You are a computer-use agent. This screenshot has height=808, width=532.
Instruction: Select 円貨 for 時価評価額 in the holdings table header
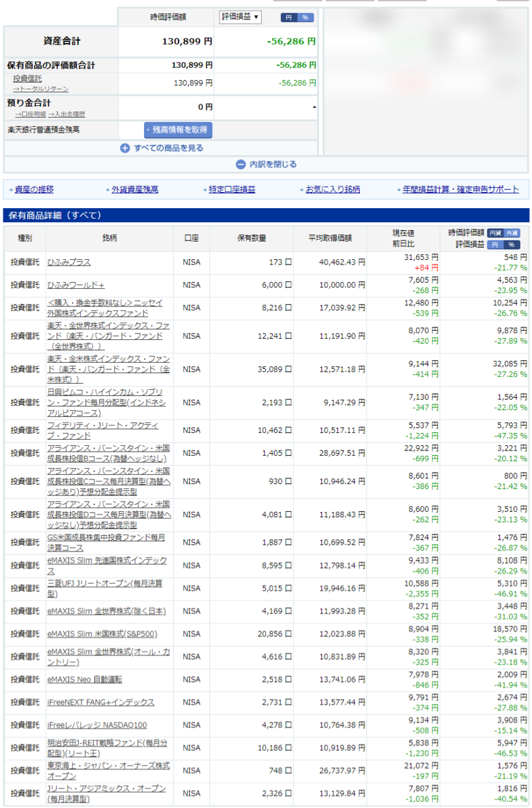(495, 232)
